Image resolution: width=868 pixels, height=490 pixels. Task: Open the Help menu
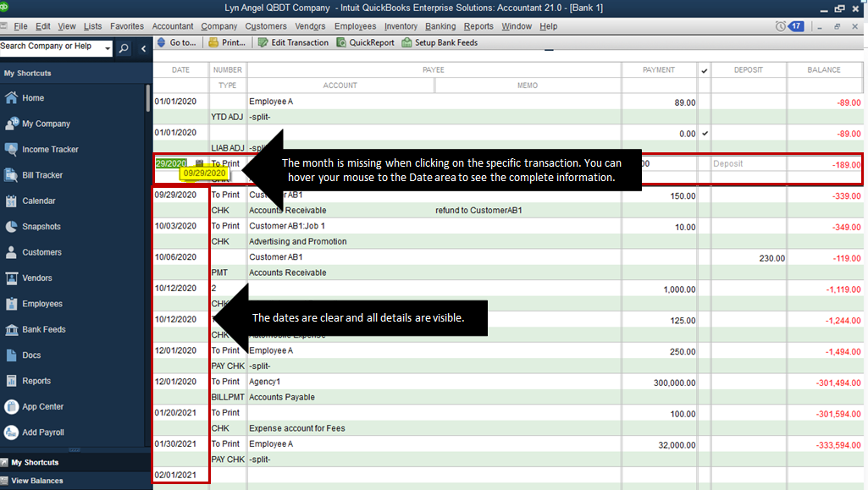(x=548, y=26)
